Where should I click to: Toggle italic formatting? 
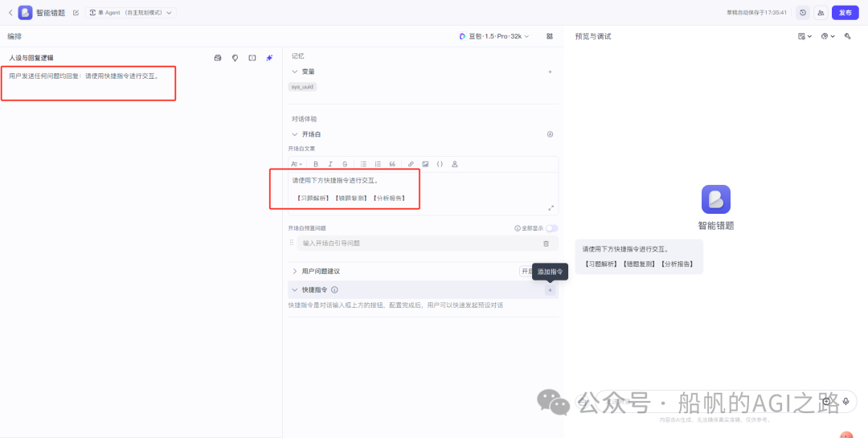pyautogui.click(x=330, y=164)
